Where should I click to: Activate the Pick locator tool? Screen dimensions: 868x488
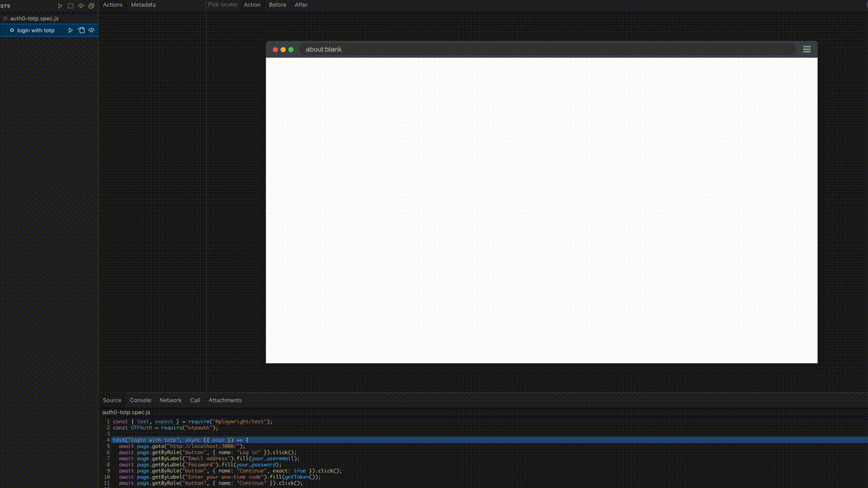pyautogui.click(x=222, y=5)
